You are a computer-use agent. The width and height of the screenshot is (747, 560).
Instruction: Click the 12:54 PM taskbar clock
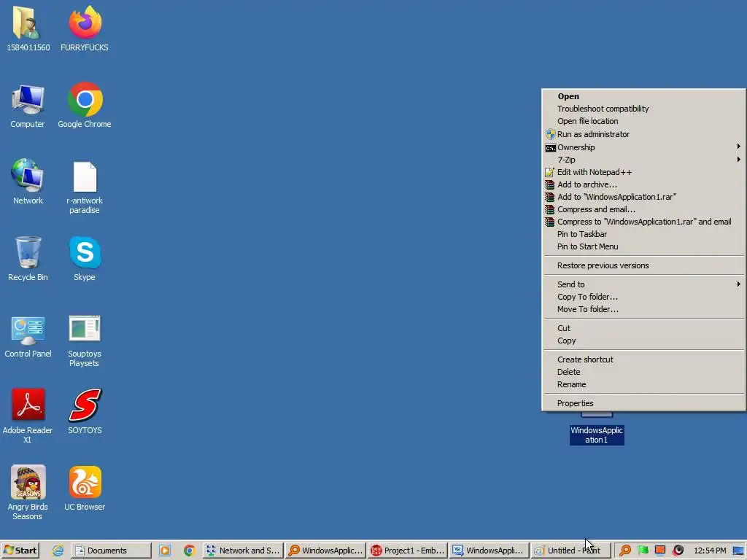point(710,551)
